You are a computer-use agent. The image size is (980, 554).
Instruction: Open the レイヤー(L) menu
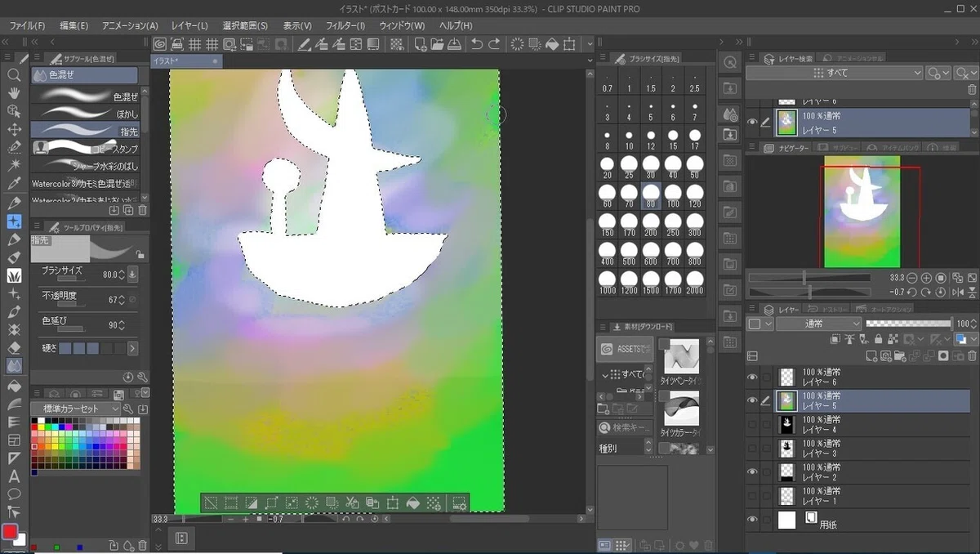[x=189, y=25]
